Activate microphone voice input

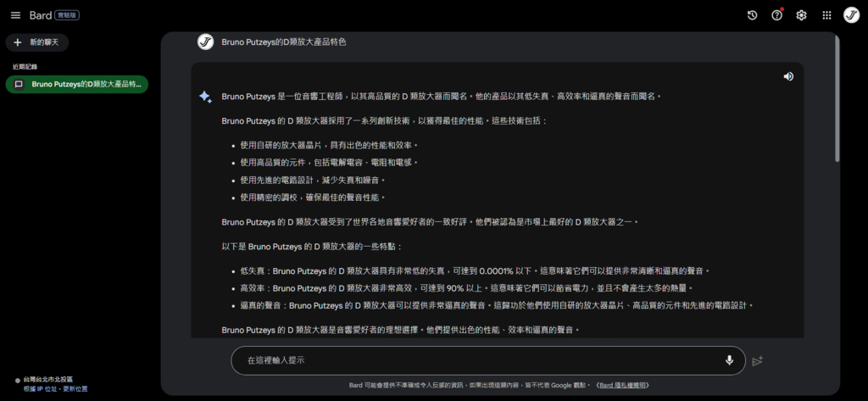tap(729, 360)
